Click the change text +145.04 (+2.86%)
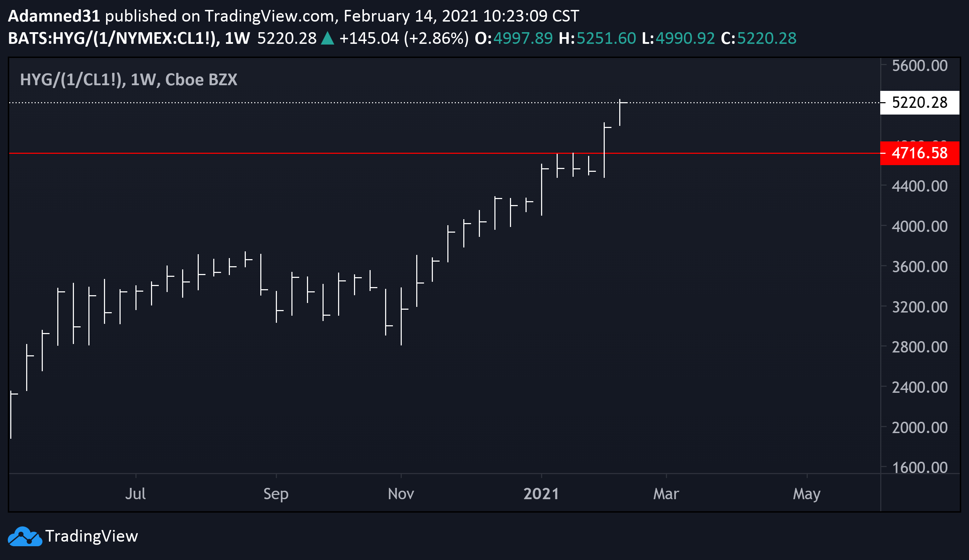Image resolution: width=969 pixels, height=560 pixels. click(x=404, y=39)
